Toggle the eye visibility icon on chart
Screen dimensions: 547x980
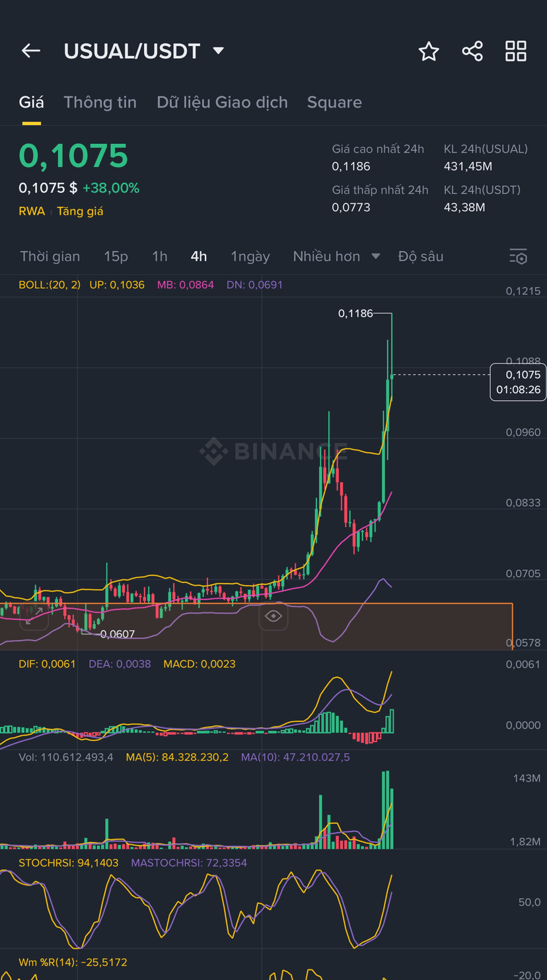(273, 616)
